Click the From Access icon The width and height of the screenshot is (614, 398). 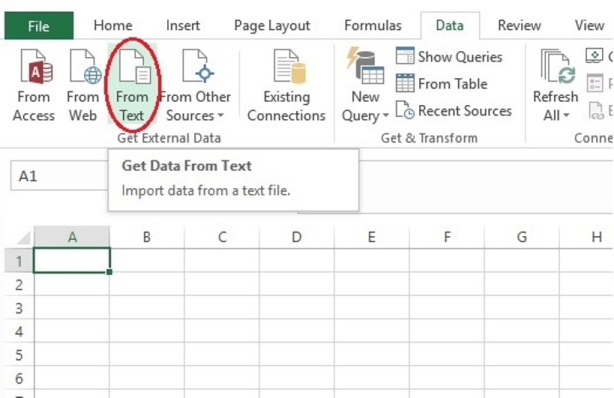click(x=36, y=66)
